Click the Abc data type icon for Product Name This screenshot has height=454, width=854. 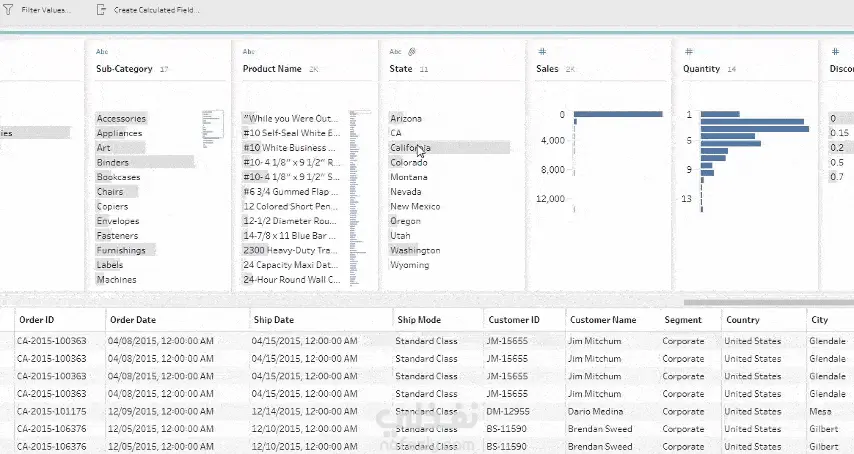pyautogui.click(x=248, y=52)
